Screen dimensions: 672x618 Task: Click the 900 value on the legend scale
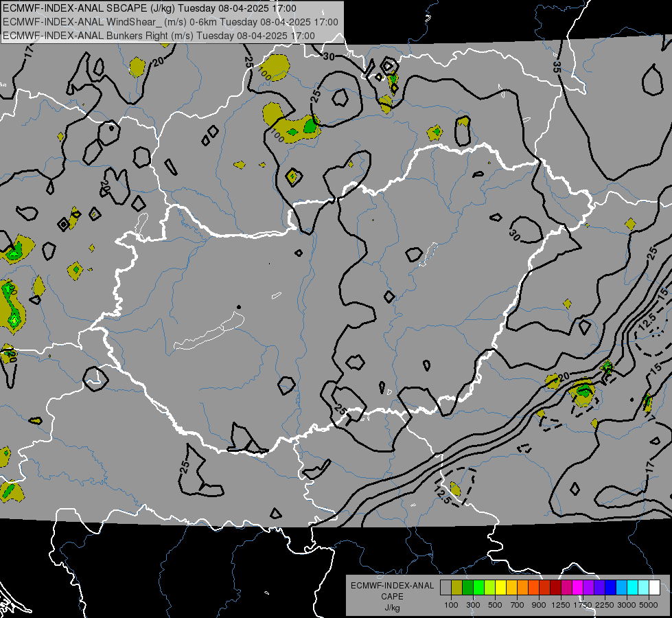539,605
